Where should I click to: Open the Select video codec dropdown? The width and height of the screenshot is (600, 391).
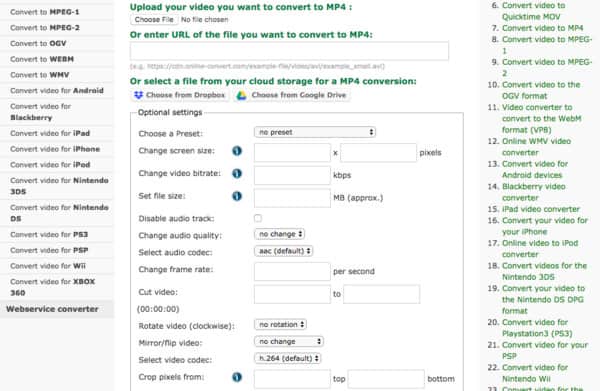[287, 358]
